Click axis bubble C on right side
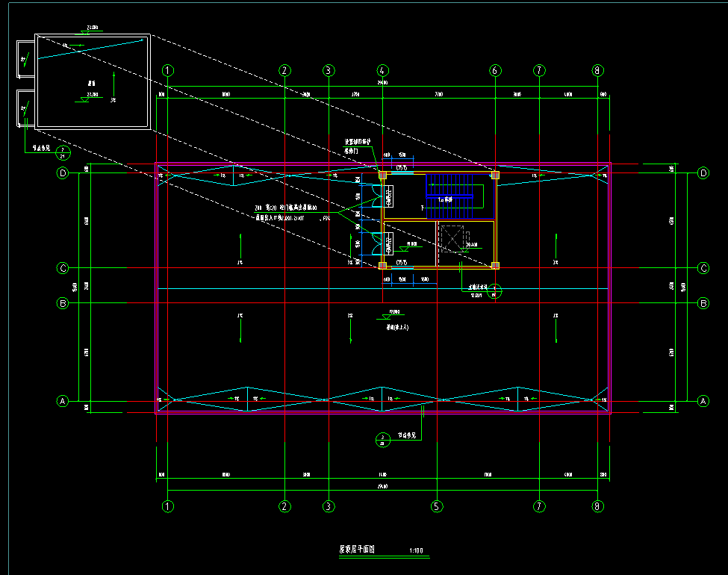Screen dimensions: 728x575 [x=703, y=268]
